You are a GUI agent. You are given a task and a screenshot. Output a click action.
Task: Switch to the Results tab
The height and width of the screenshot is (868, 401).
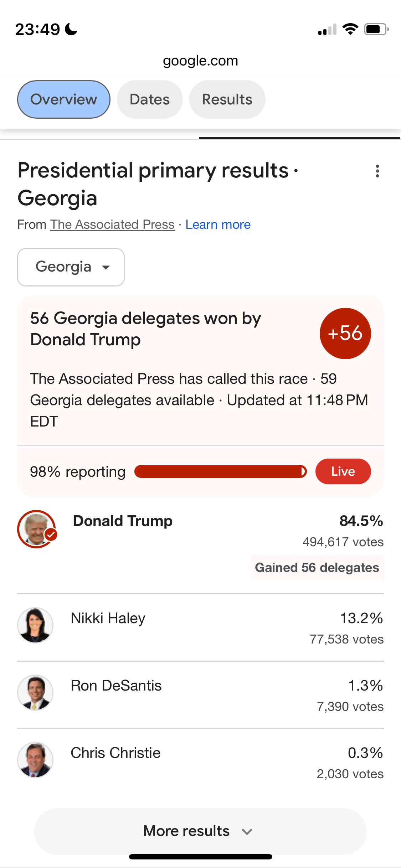[227, 99]
